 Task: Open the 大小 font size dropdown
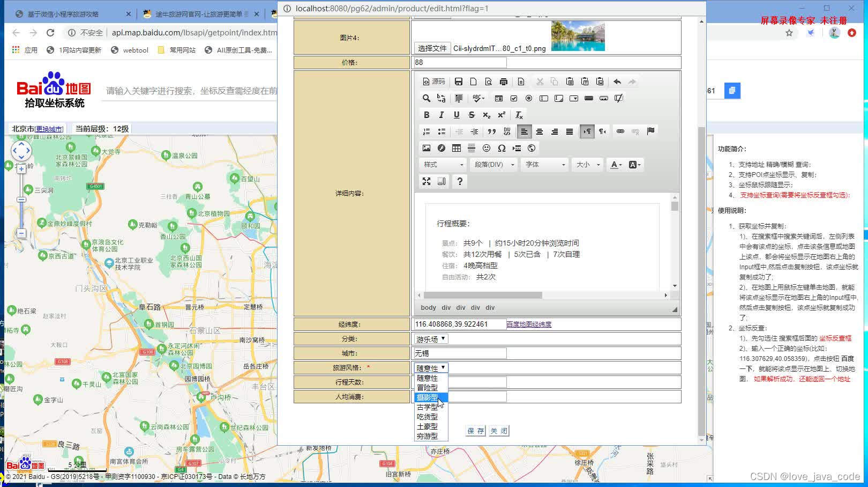[x=588, y=165]
